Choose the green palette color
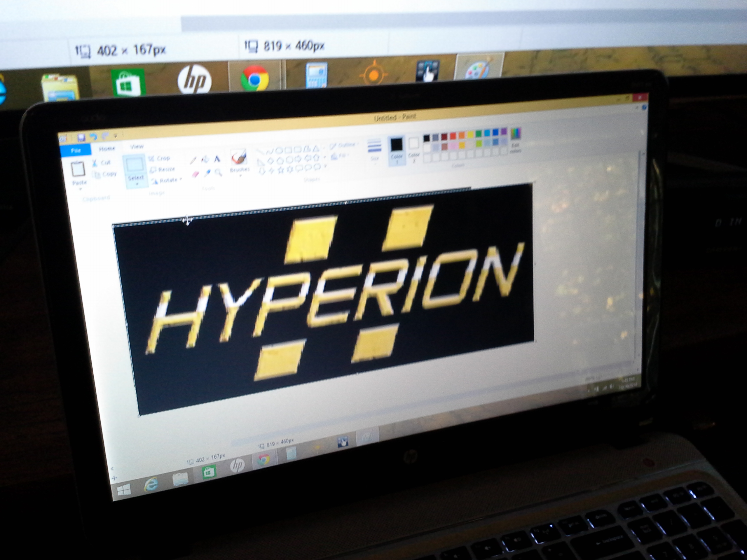Image resolution: width=747 pixels, height=560 pixels. coord(479,134)
